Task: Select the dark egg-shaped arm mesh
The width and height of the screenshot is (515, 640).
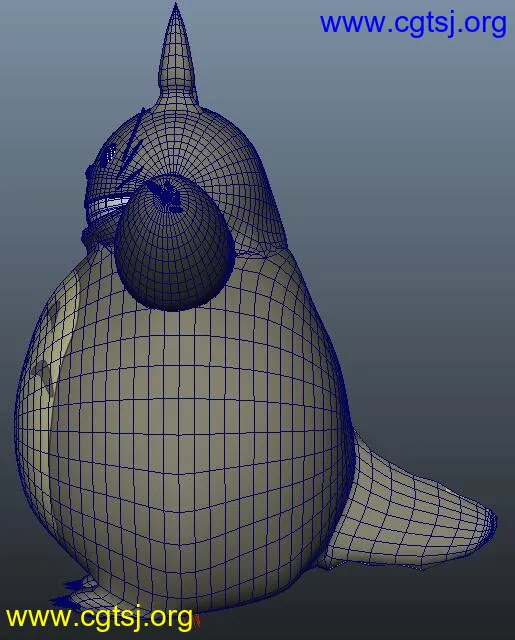Action: [x=175, y=242]
